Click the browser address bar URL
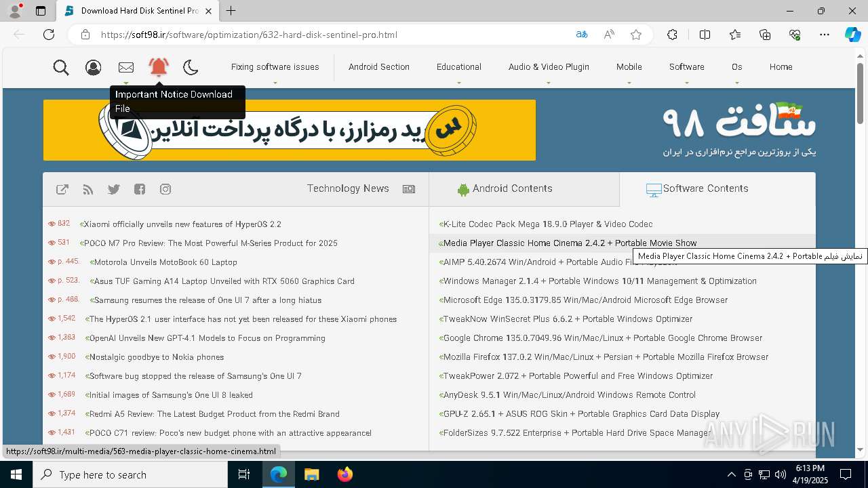Viewport: 868px width, 488px height. [249, 35]
